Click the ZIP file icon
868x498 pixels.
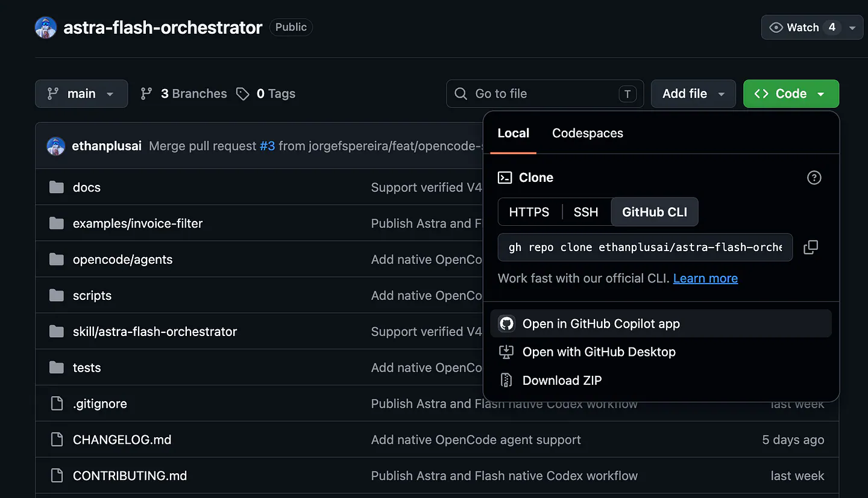(506, 380)
